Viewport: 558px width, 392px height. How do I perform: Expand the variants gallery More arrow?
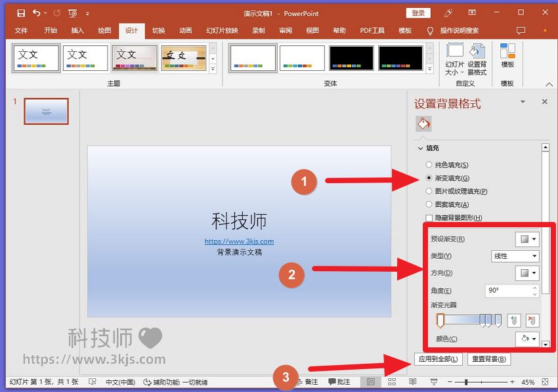(430, 69)
